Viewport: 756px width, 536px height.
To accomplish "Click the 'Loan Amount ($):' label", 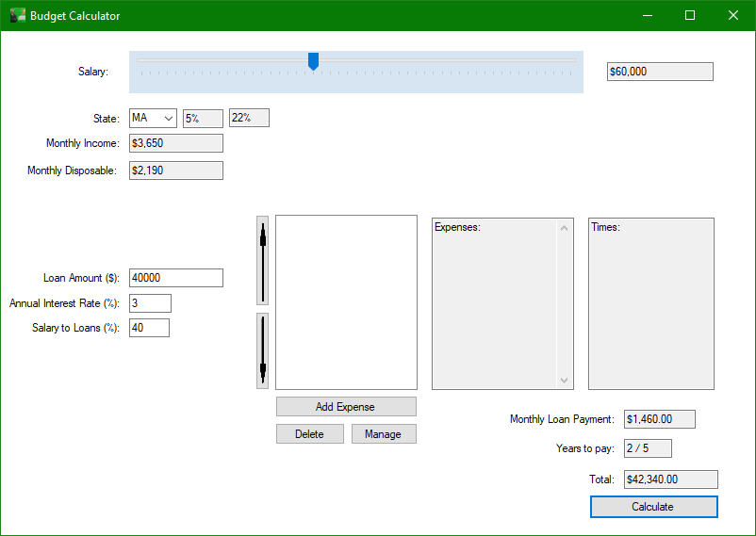I will [81, 278].
